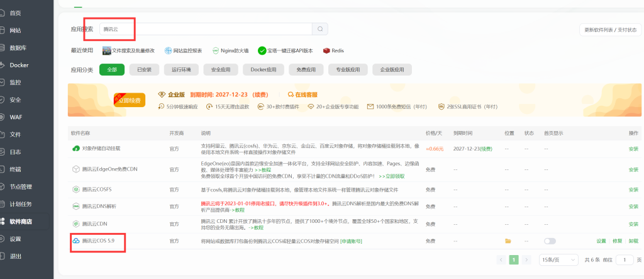Click the 对象存储自动挂载 cloud icon
The height and width of the screenshot is (279, 644).
pos(76,148)
